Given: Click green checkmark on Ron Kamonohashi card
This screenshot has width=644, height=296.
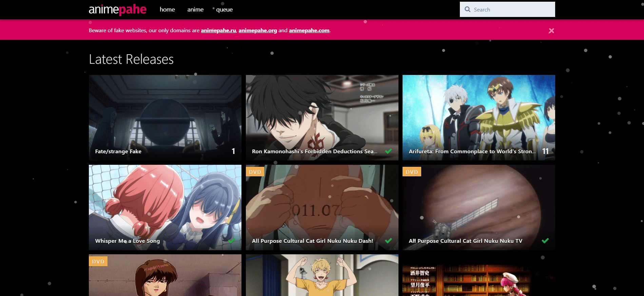Looking at the screenshot, I should tap(388, 151).
